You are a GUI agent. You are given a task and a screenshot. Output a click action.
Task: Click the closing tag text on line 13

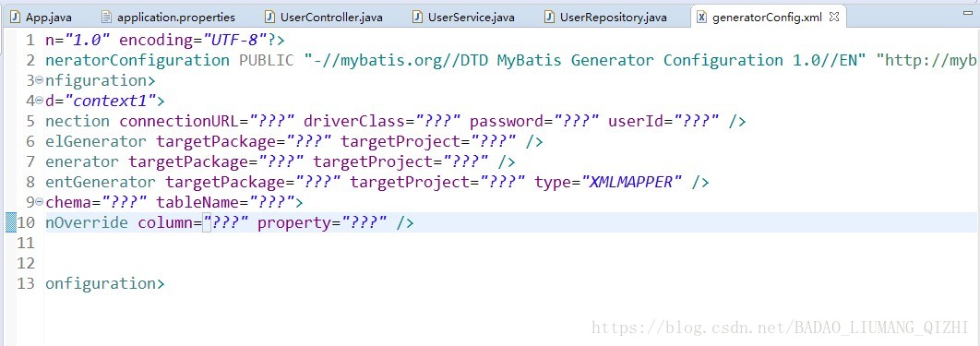pyautogui.click(x=105, y=283)
